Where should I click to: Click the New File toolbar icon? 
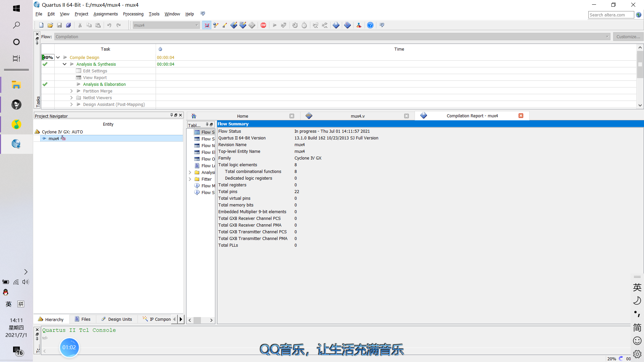41,25
